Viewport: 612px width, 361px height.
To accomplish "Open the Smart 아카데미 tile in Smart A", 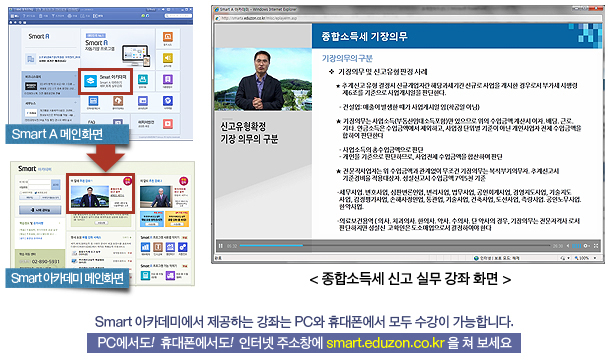I will 106,81.
